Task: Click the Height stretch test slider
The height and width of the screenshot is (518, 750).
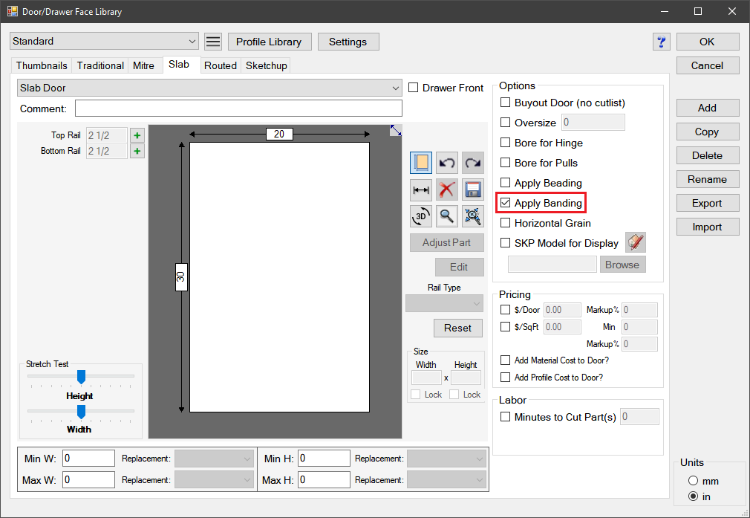Action: coord(81,377)
